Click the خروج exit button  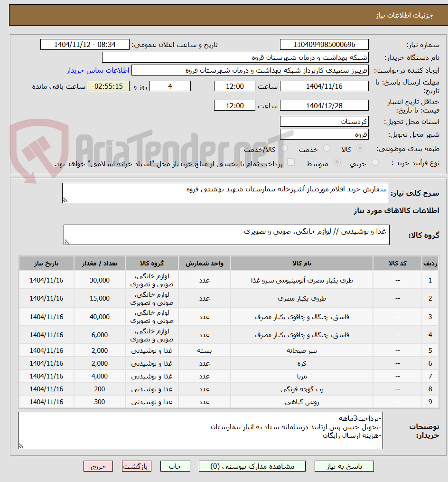tap(98, 466)
